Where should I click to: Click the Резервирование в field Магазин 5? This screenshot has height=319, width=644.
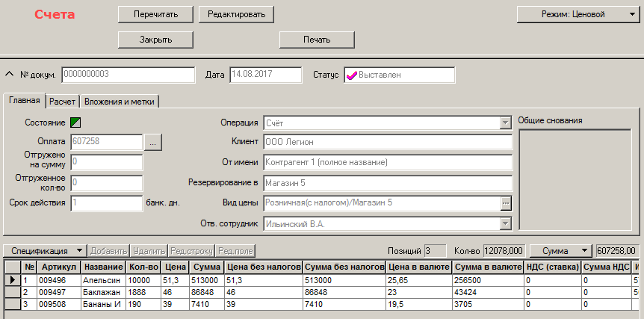[388, 183]
